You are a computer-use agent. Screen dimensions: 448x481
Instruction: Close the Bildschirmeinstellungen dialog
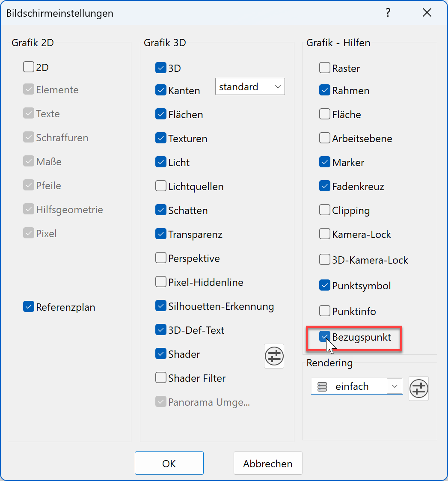tap(427, 13)
